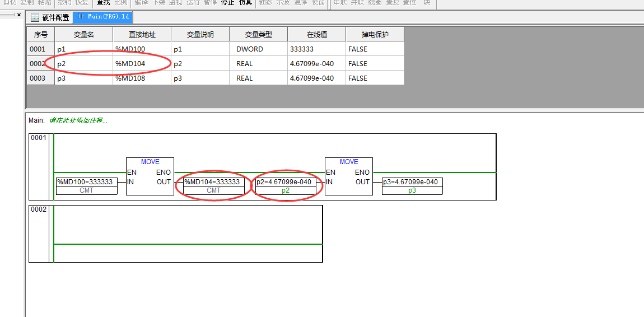644x317 pixels.
Task: Click the green comment placeholder after Main:
Action: tap(78, 120)
